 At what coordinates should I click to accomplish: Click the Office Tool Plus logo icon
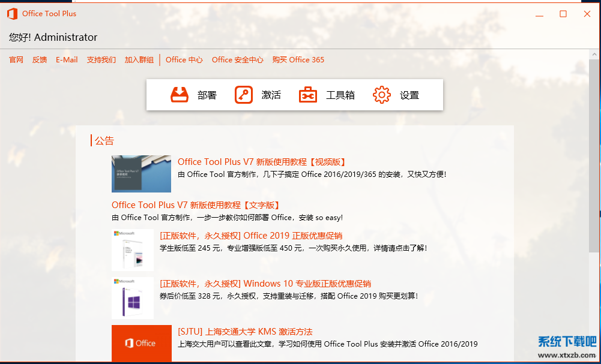12,14
